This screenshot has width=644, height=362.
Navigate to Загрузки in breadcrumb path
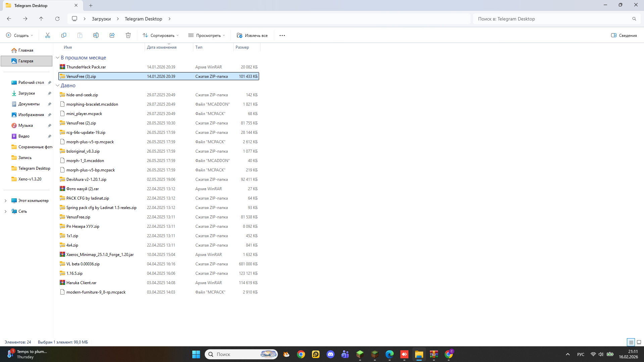pos(101,19)
